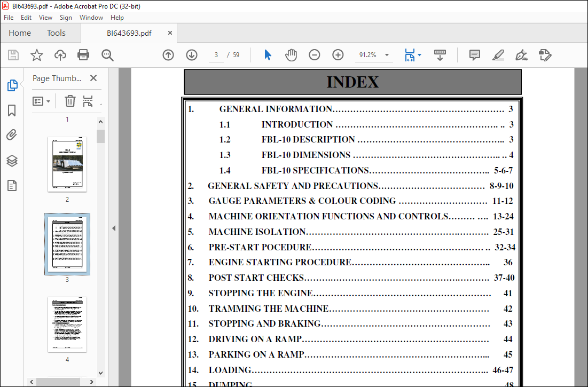Select page 4 thumbnail
The height and width of the screenshot is (387, 588).
[67, 324]
